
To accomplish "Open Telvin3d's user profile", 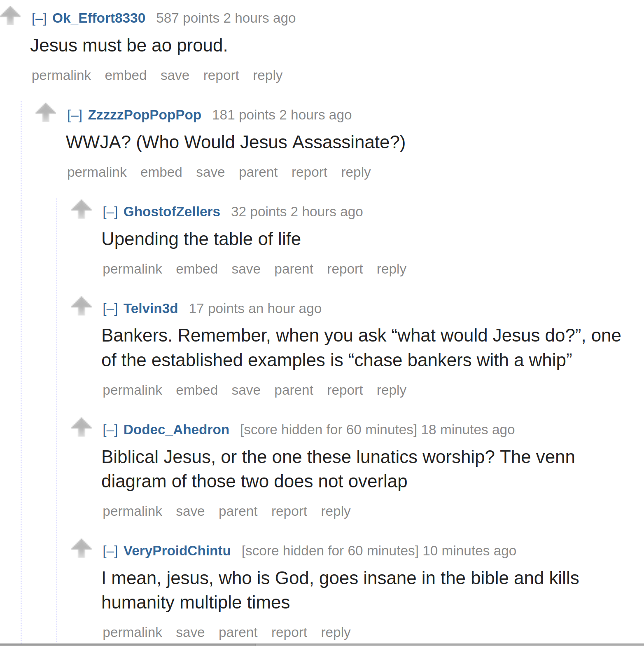I will tap(151, 309).
